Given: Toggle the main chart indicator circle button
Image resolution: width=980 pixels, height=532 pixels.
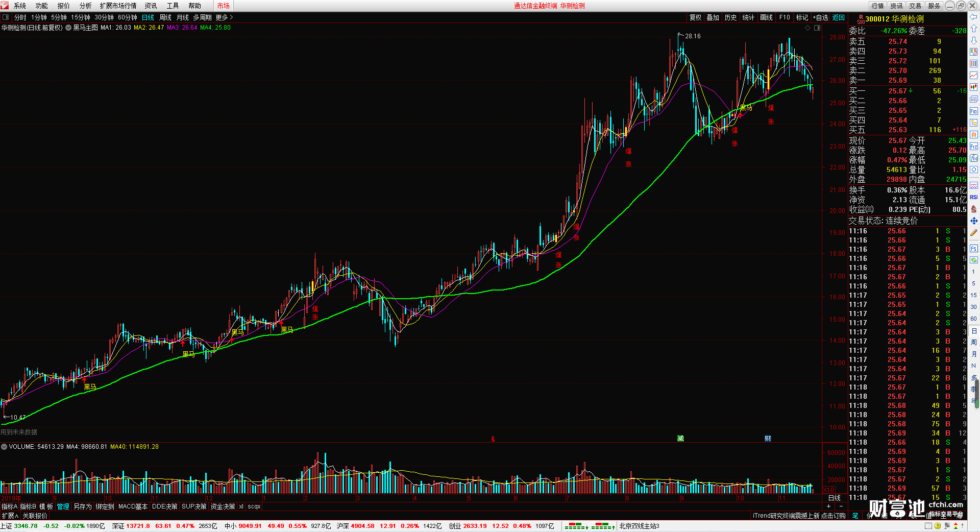Looking at the screenshot, I should pos(68,28).
